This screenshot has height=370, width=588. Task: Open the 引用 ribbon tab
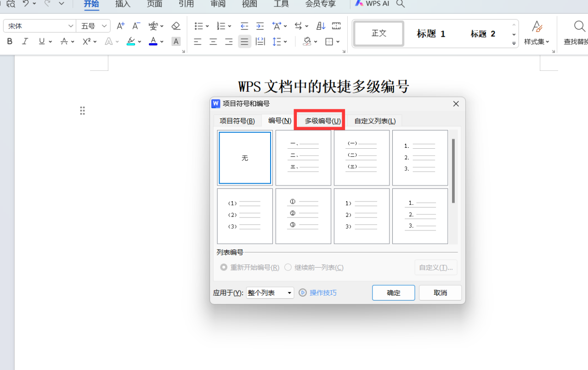(x=186, y=4)
